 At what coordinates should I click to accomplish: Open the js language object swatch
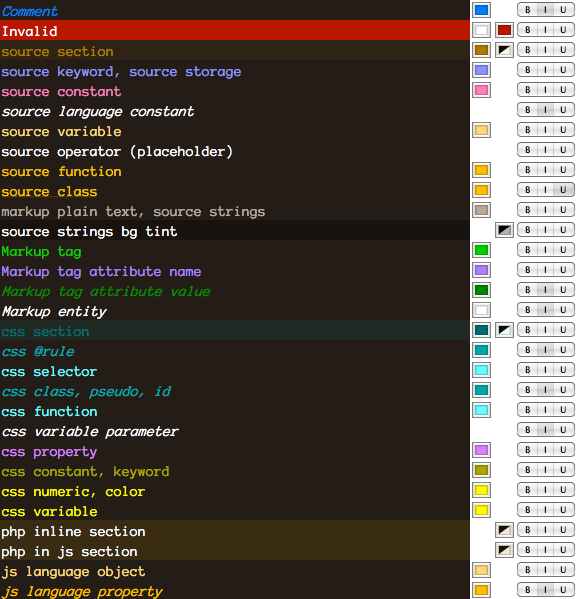click(x=481, y=570)
